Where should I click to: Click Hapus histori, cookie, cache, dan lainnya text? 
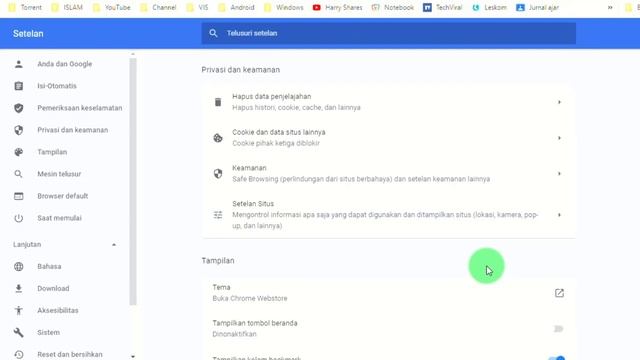296,107
